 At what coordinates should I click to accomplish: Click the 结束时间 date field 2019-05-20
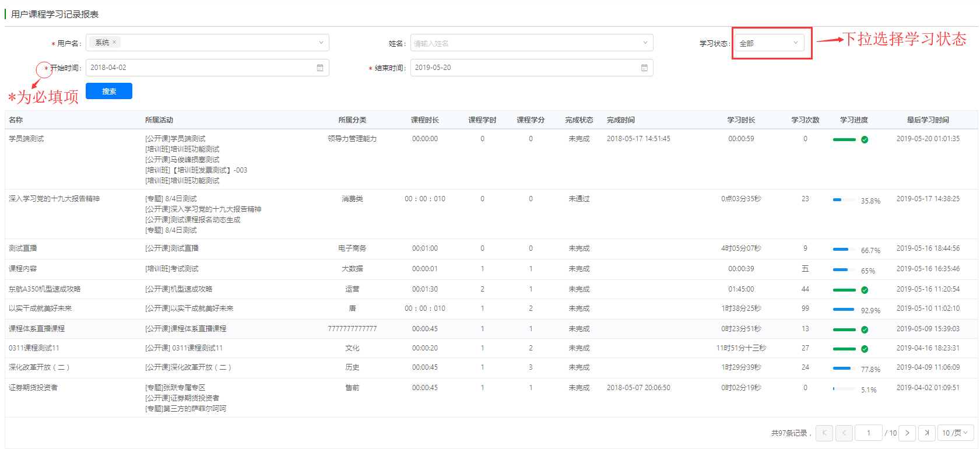(531, 68)
